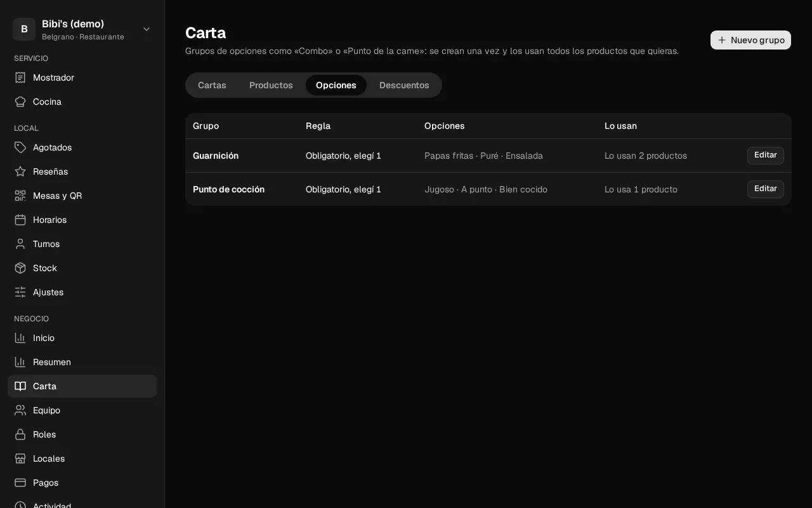812x508 pixels.
Task: Click the Equipo people icon
Action: point(20,410)
